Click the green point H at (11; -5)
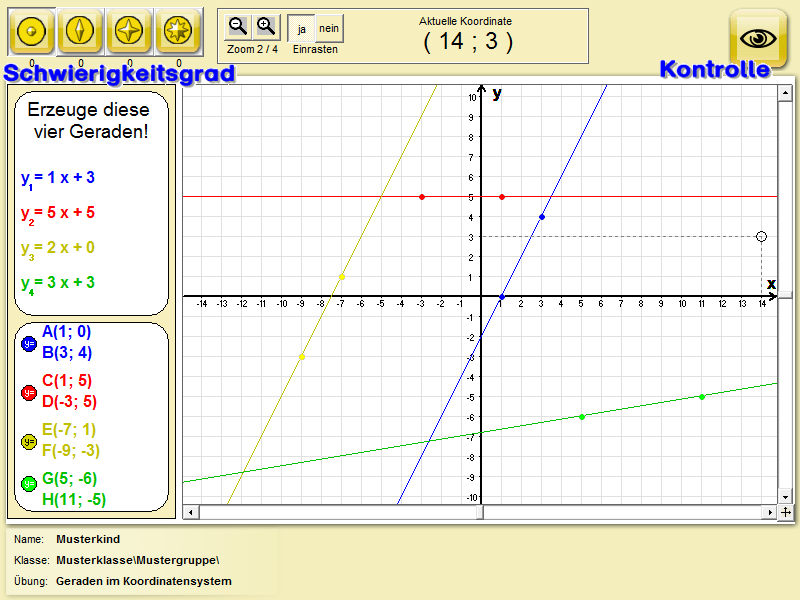The image size is (800, 600). click(x=702, y=397)
